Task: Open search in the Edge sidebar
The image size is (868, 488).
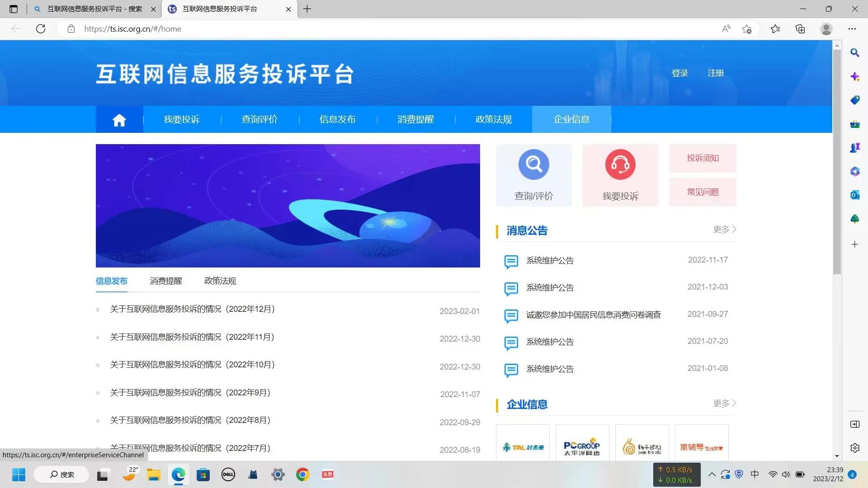Action: 854,53
